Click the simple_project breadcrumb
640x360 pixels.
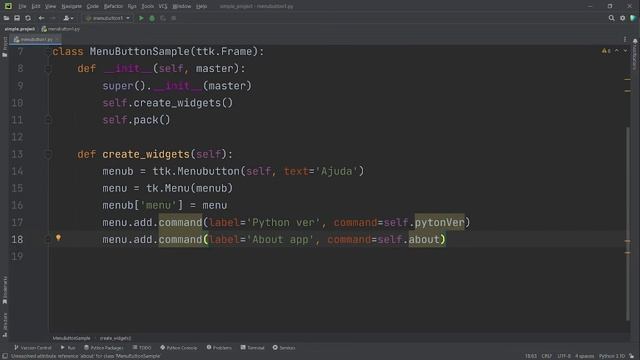pyautogui.click(x=20, y=29)
